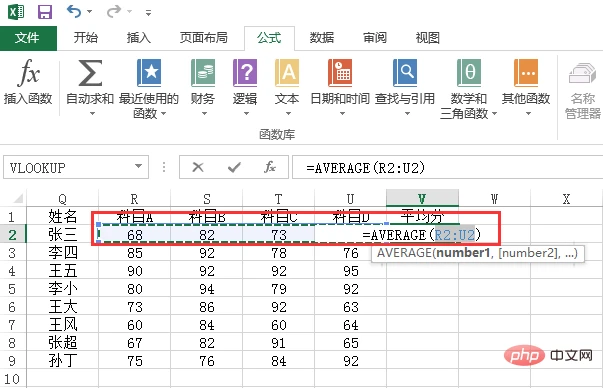
Task: Open the undo history dropdown arrow
Action: tap(90, 12)
